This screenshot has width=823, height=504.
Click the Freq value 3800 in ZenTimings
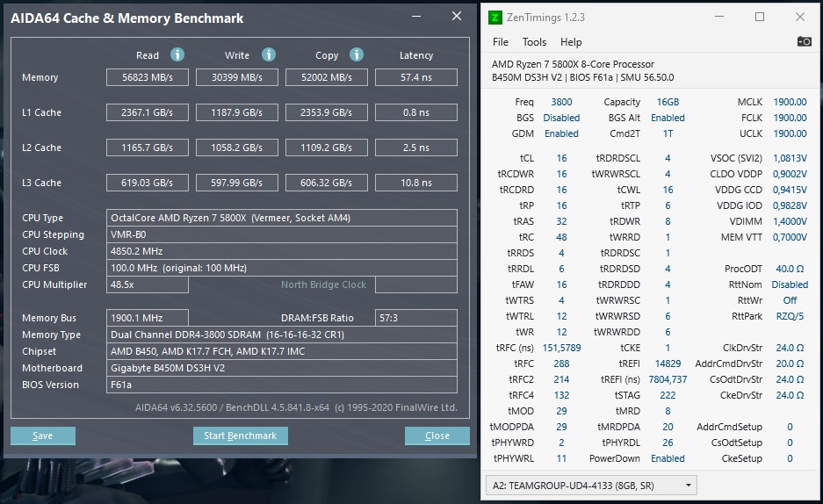[x=561, y=102]
